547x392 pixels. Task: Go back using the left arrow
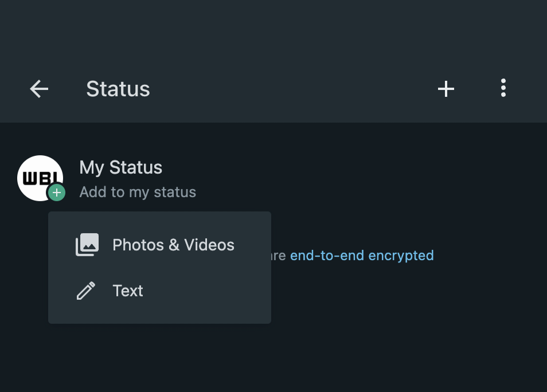click(x=39, y=89)
